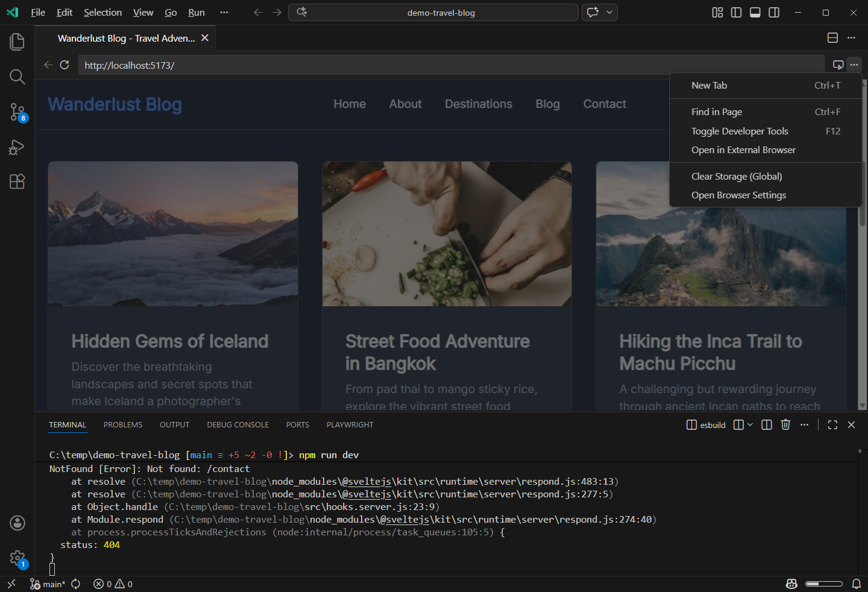Viewport: 868px width, 592px height.
Task: Open the Run and Debug view
Action: coord(17,146)
